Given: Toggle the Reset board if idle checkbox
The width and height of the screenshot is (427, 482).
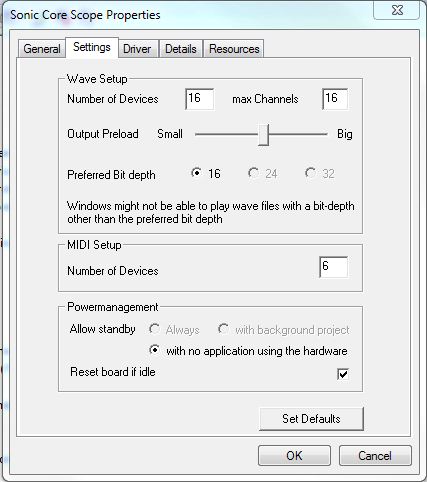Looking at the screenshot, I should 343,374.
